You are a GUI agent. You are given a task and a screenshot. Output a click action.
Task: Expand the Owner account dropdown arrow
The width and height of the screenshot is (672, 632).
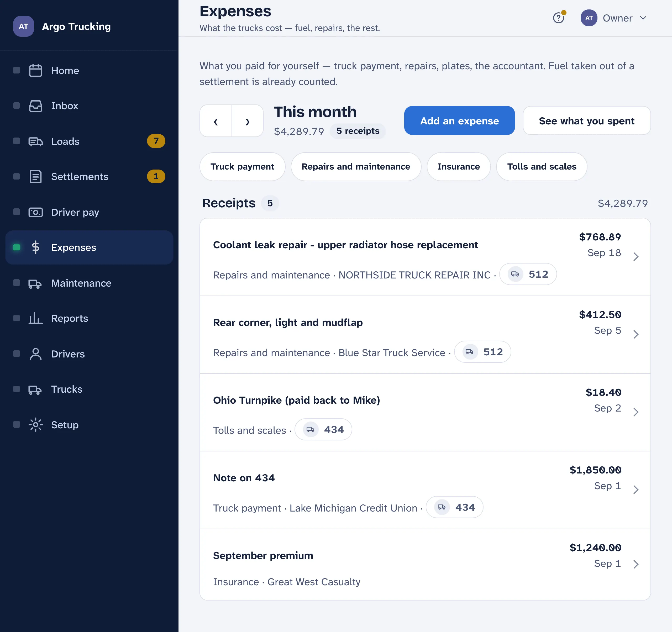point(643,18)
